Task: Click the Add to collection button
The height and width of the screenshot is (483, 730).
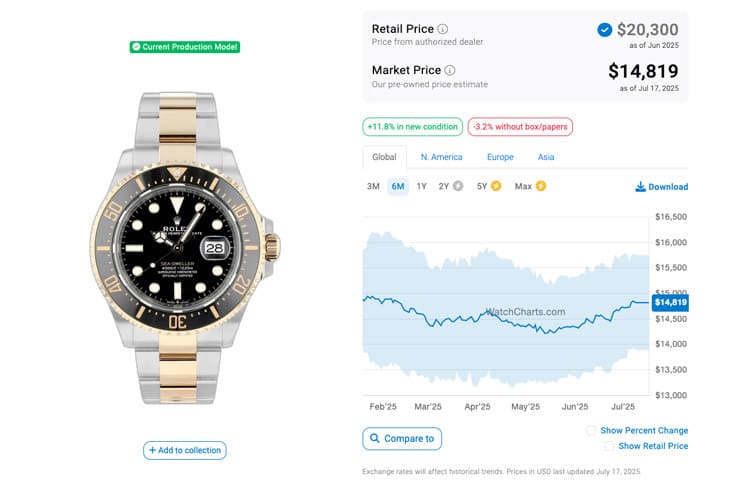Action: click(185, 450)
